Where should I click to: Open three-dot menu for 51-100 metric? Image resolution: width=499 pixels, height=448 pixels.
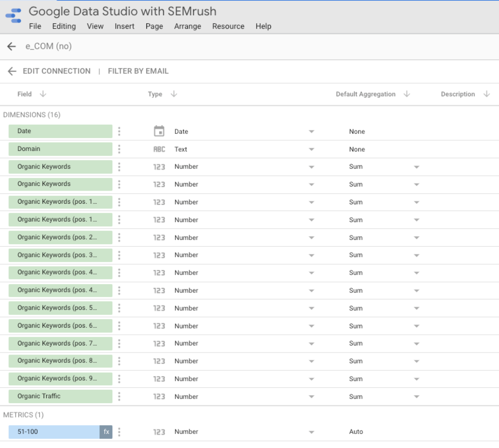pyautogui.click(x=119, y=432)
